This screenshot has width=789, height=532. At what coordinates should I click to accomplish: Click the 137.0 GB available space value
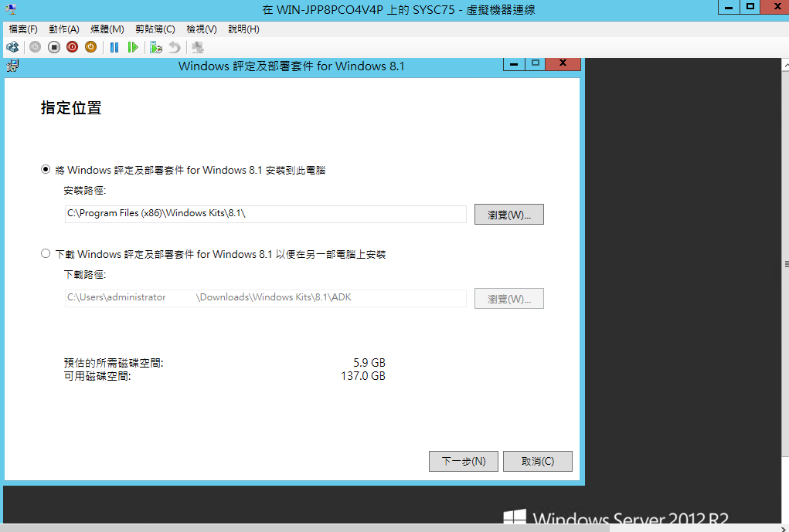coord(362,375)
